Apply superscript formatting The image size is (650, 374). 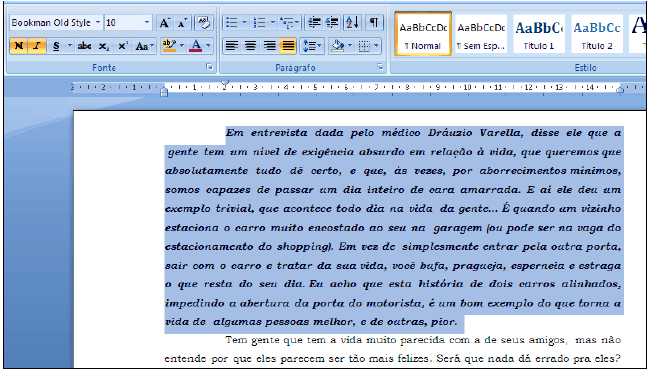(x=123, y=46)
